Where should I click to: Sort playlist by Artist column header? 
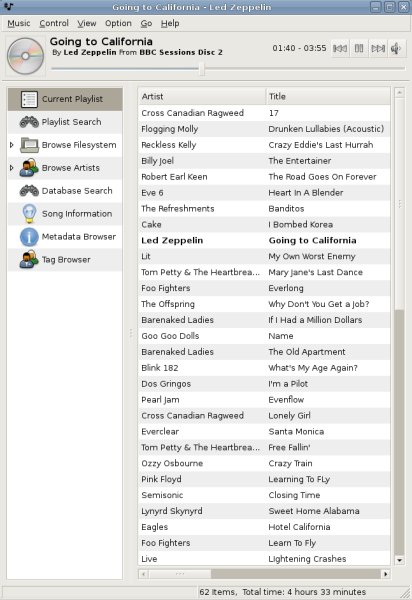coord(202,96)
